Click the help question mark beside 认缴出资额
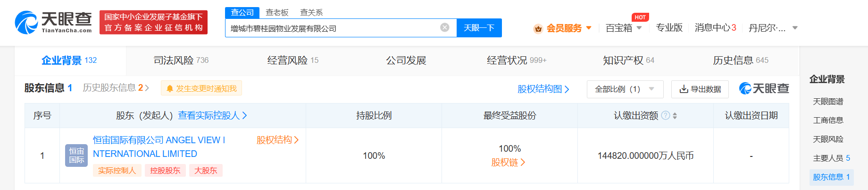 click(x=665, y=115)
